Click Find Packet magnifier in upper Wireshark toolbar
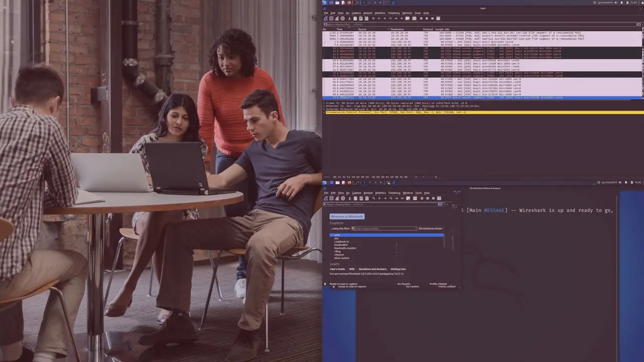The image size is (644, 362). [373, 19]
